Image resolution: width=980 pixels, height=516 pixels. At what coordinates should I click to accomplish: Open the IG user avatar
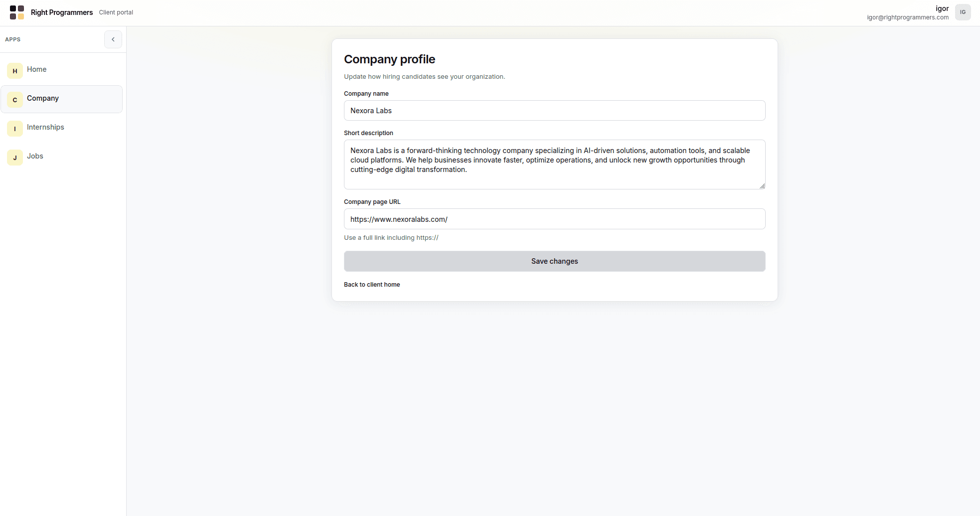pos(963,12)
